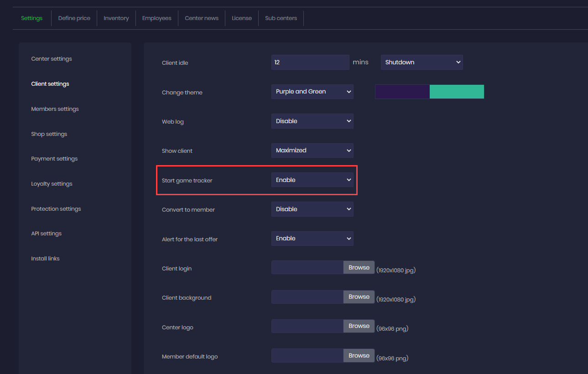Click Browse for Member default logo
This screenshot has height=374, width=588.
tap(359, 356)
